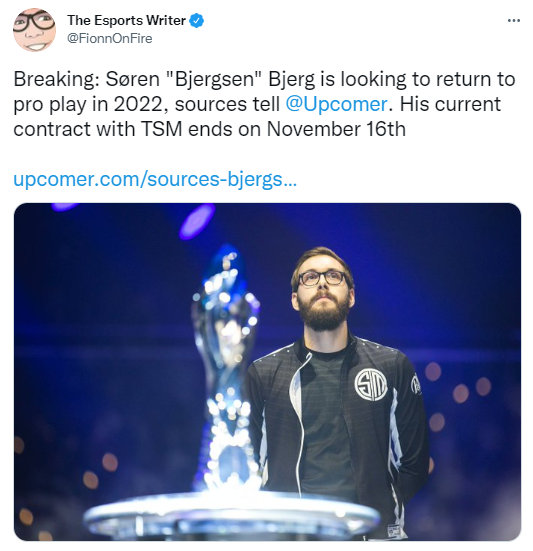Click "November 16th" in the tweet text
The width and height of the screenshot is (533, 551).
[x=336, y=129]
